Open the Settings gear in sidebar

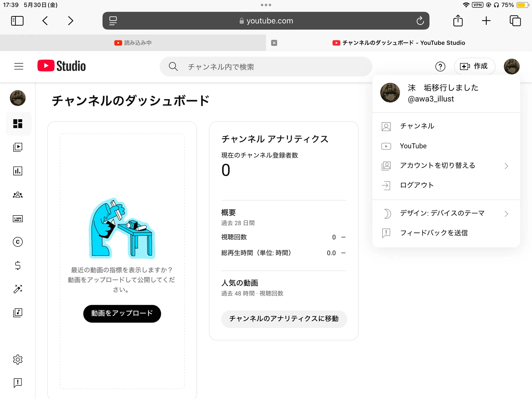click(x=18, y=359)
